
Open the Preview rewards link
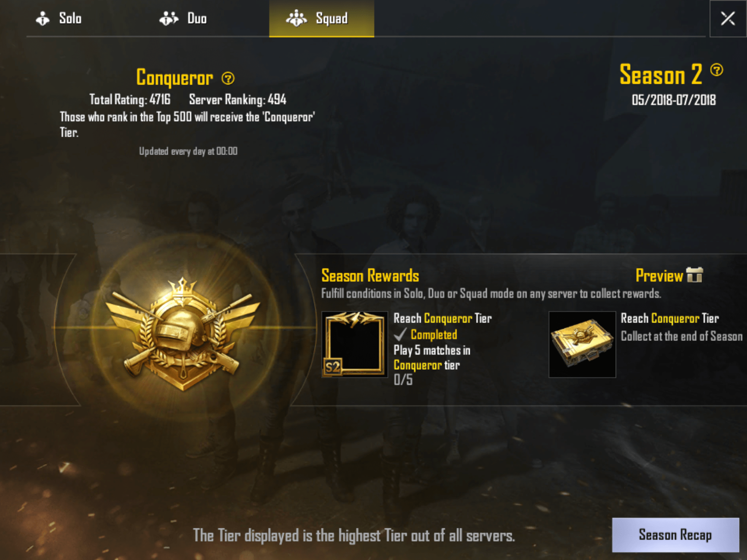pos(669,276)
